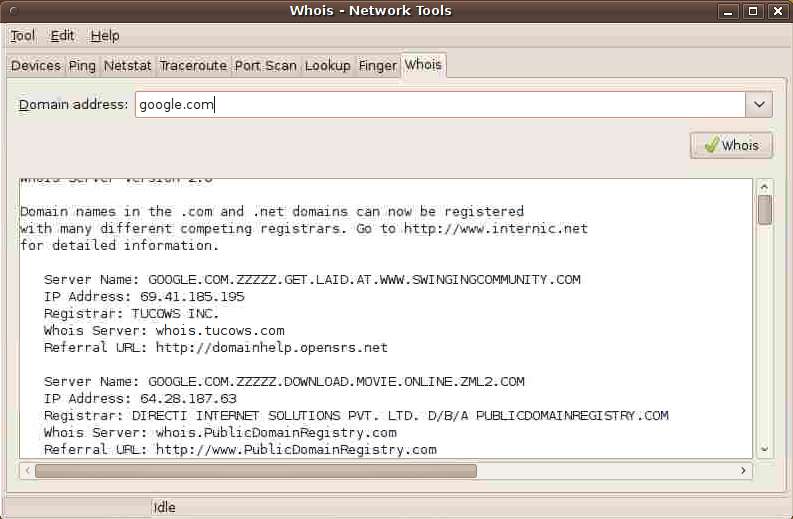The height and width of the screenshot is (519, 793).
Task: Click the text 'Referral URL: http://domainhelp.opensrs.net'
Action: (216, 348)
